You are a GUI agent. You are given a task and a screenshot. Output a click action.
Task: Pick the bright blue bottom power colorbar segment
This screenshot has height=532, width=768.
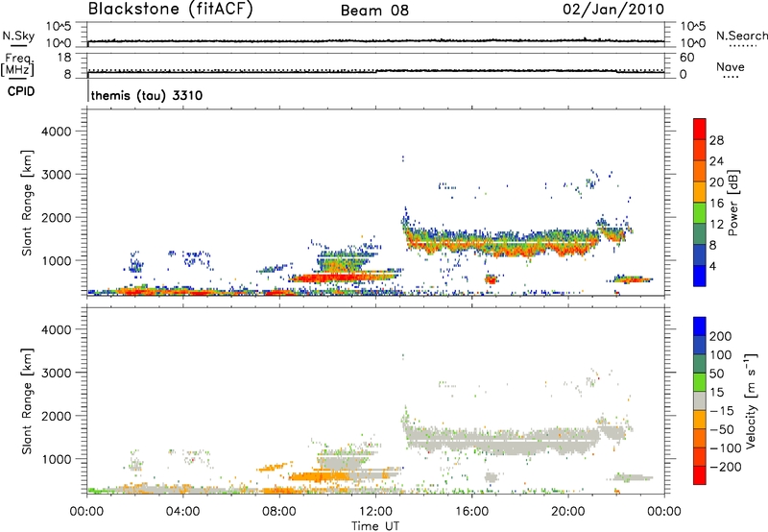(700, 276)
